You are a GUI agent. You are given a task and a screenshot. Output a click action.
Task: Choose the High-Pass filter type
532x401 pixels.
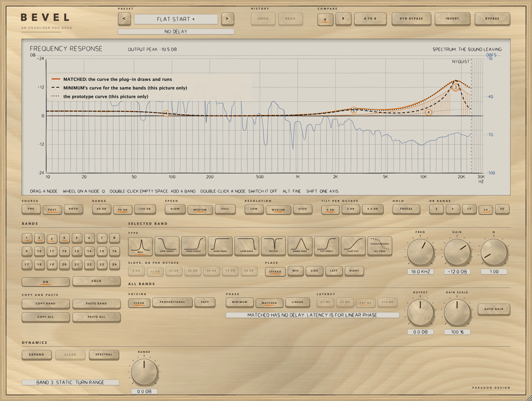(220, 246)
